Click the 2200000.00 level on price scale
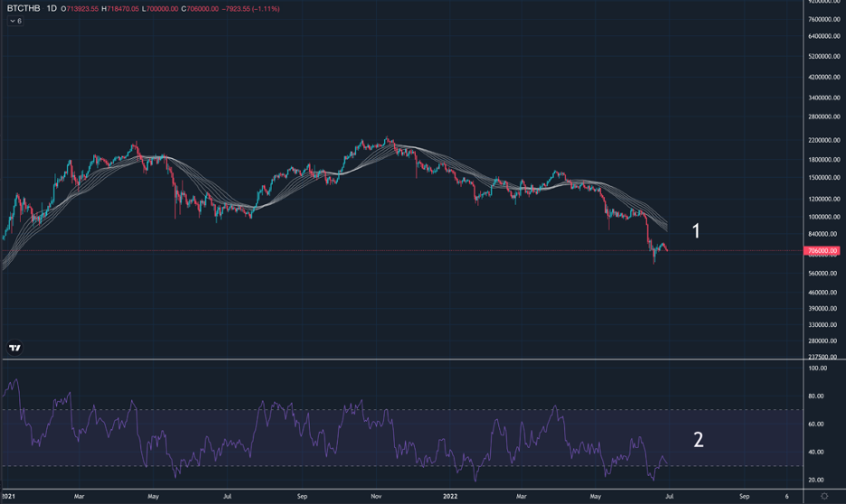 click(x=822, y=140)
